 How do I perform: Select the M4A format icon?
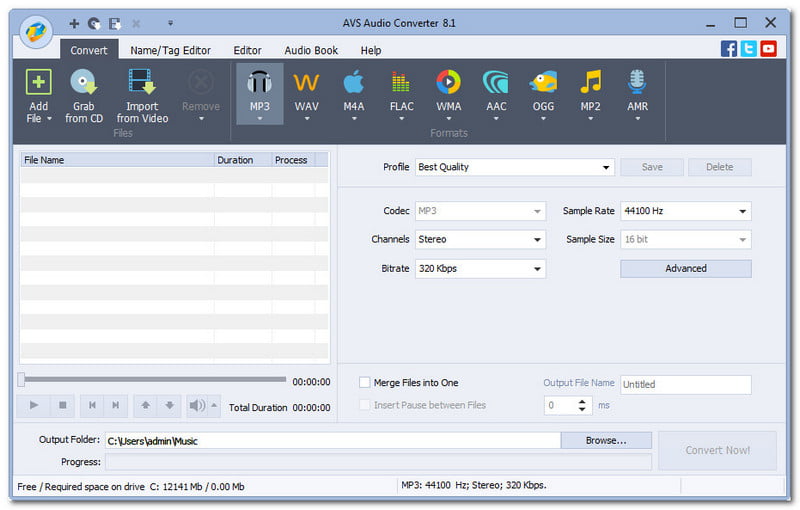[x=354, y=84]
